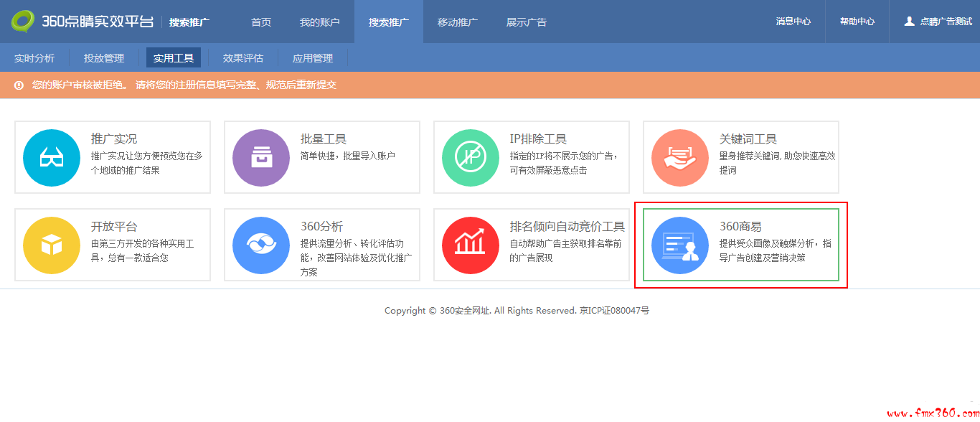The image size is (980, 422).
Task: Click the 简单快捷，批量导入账户 description
Action: [x=348, y=156]
